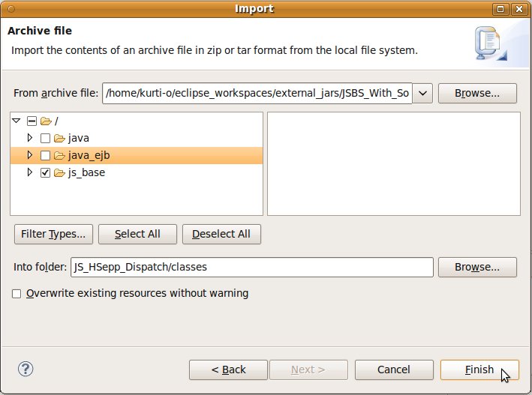Expand the java_ejb tree node
This screenshot has width=532, height=395.
pyautogui.click(x=30, y=155)
